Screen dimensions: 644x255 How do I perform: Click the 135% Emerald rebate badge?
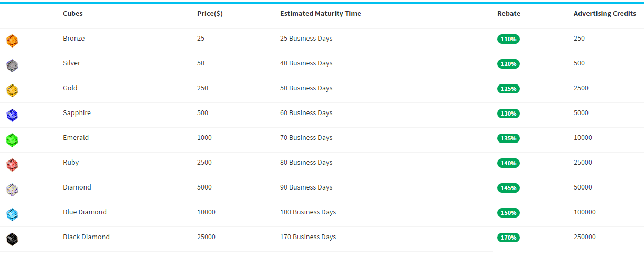pyautogui.click(x=508, y=138)
